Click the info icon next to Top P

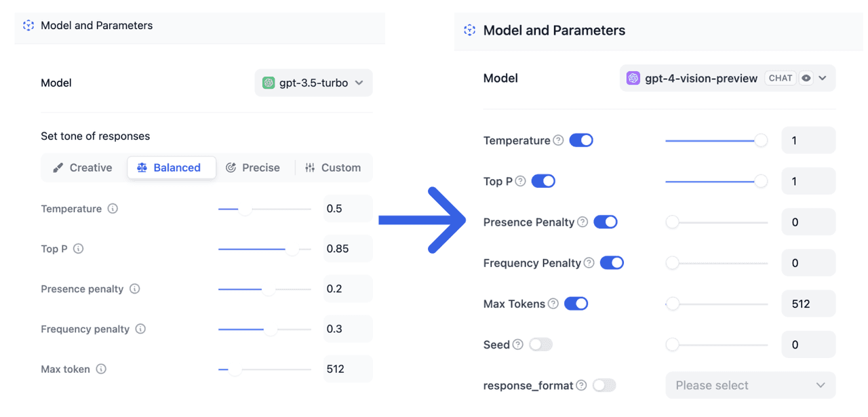(79, 249)
